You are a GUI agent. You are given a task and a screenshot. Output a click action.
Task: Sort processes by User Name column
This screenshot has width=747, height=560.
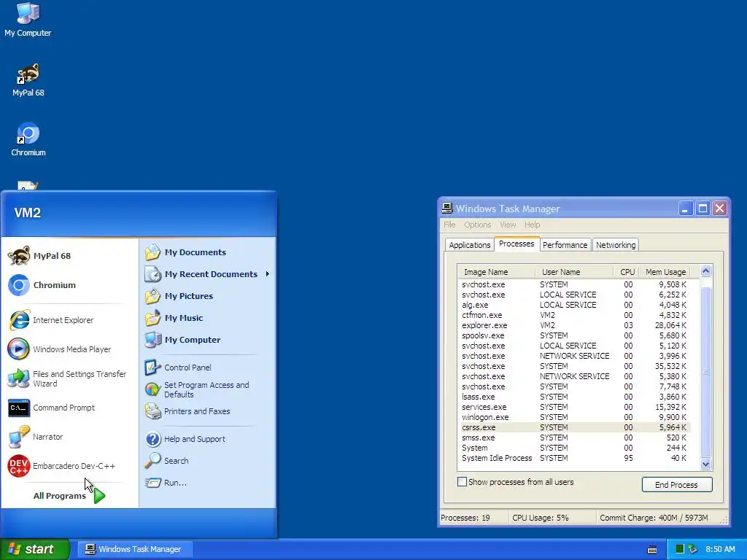(x=574, y=272)
